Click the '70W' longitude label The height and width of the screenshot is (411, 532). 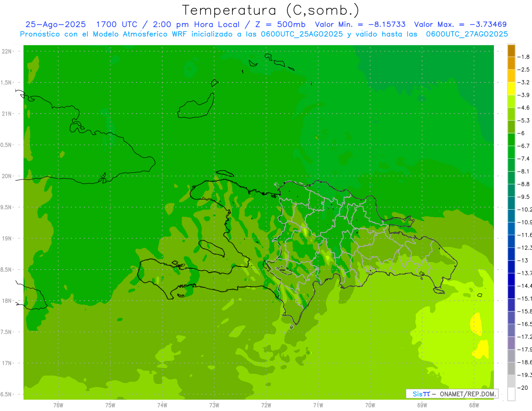pos(370,405)
